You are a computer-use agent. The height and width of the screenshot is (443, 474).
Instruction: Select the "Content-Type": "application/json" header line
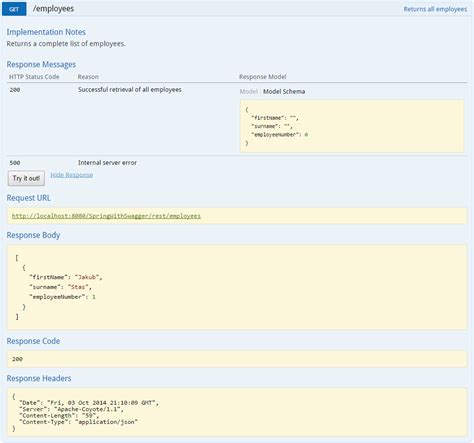click(x=78, y=422)
